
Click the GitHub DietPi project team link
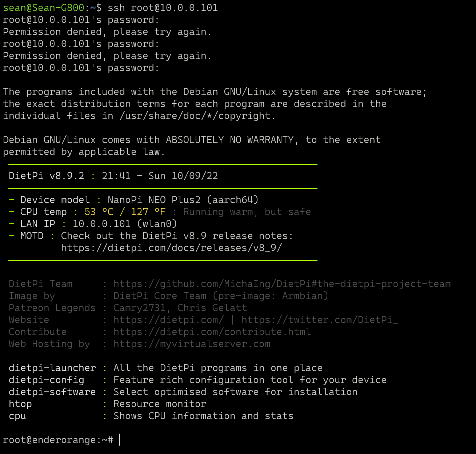tap(282, 284)
